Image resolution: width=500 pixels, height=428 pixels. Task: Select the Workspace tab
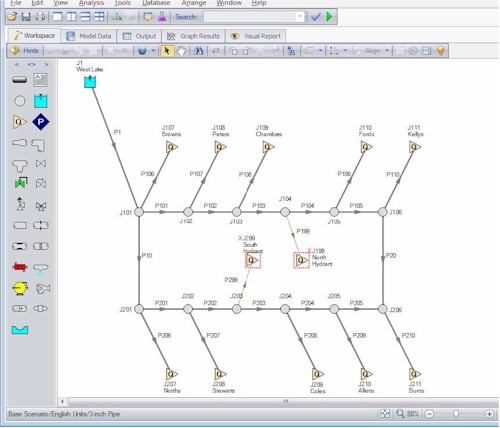[34, 36]
